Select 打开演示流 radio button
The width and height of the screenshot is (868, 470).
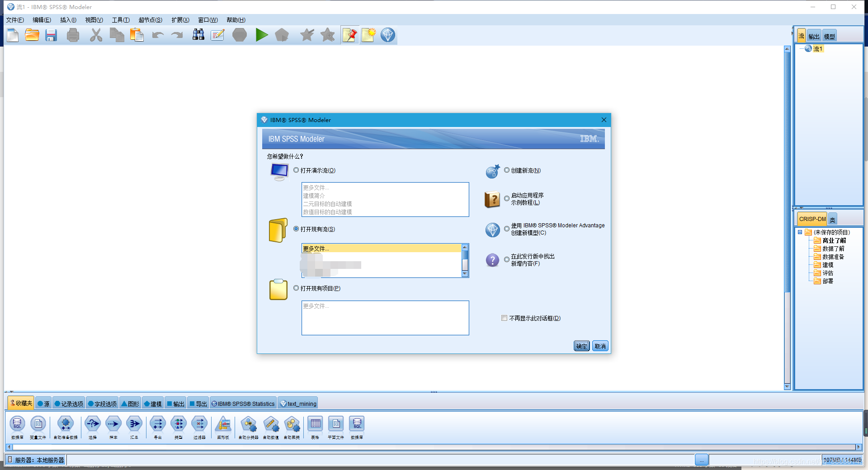pos(296,170)
